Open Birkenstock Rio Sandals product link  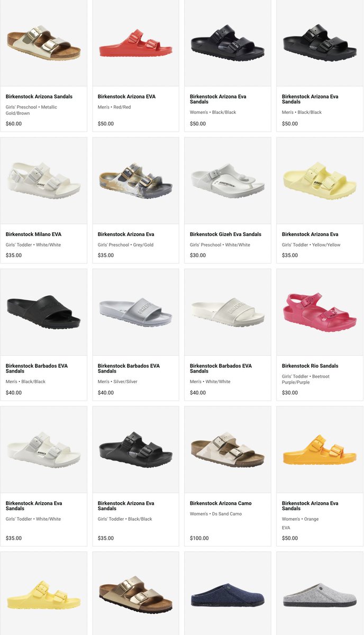tap(310, 366)
